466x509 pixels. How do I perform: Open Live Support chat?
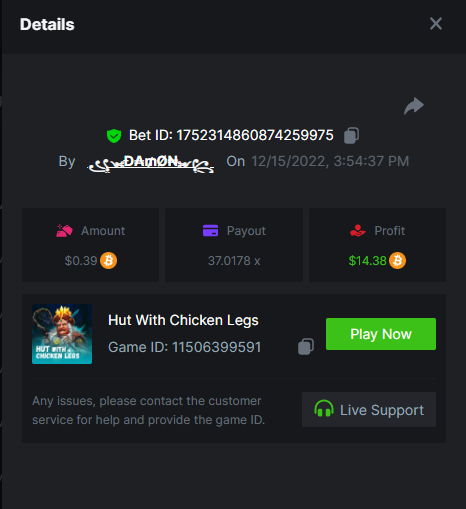[369, 410]
